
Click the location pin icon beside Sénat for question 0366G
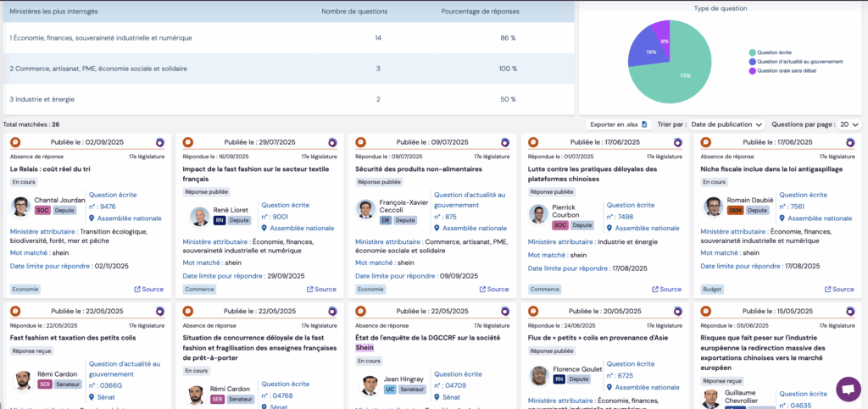(x=92, y=396)
